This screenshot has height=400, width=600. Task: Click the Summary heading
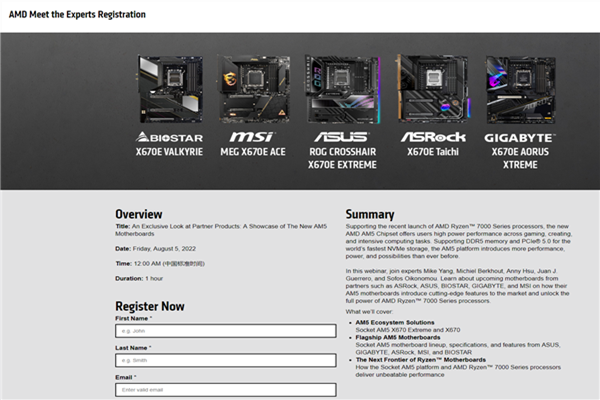tap(369, 214)
